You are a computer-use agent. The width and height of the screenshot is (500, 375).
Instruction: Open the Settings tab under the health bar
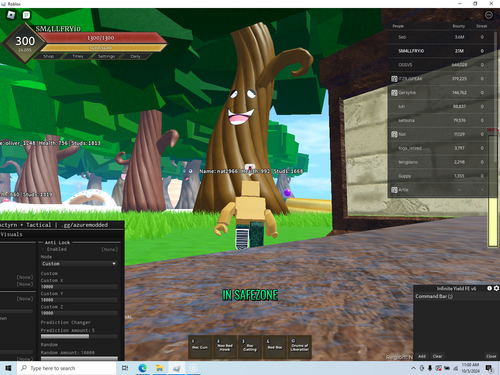point(106,56)
